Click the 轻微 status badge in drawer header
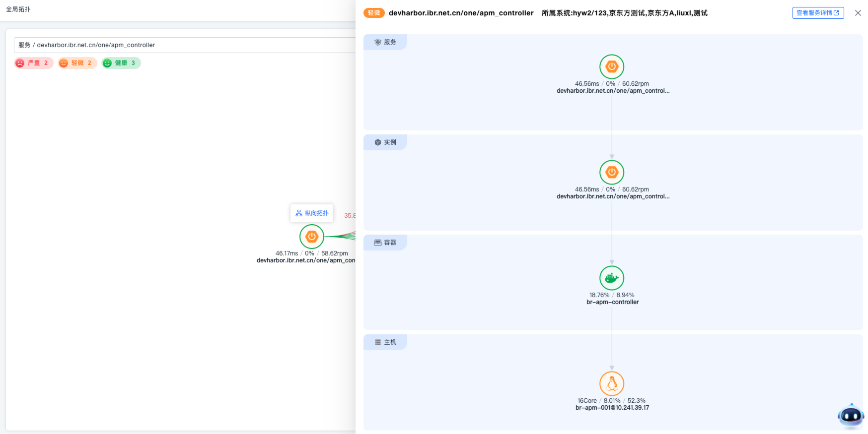The height and width of the screenshot is (434, 868). coord(374,13)
